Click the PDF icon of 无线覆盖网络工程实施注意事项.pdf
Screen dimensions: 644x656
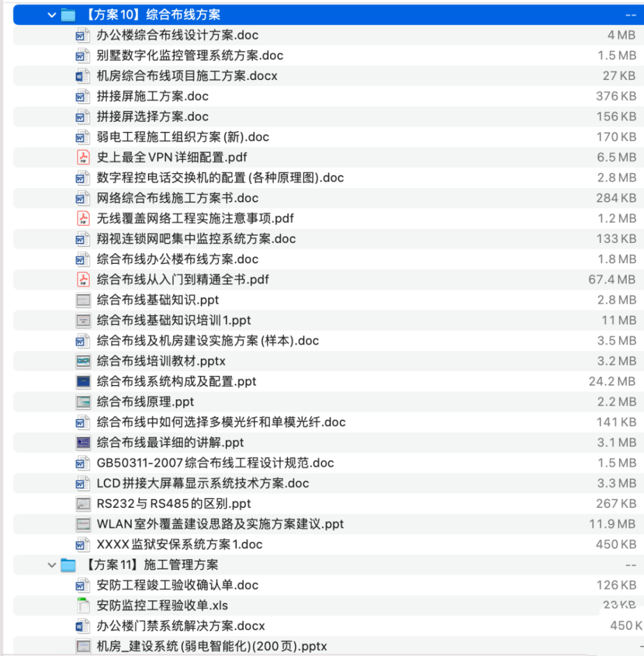pos(83,218)
